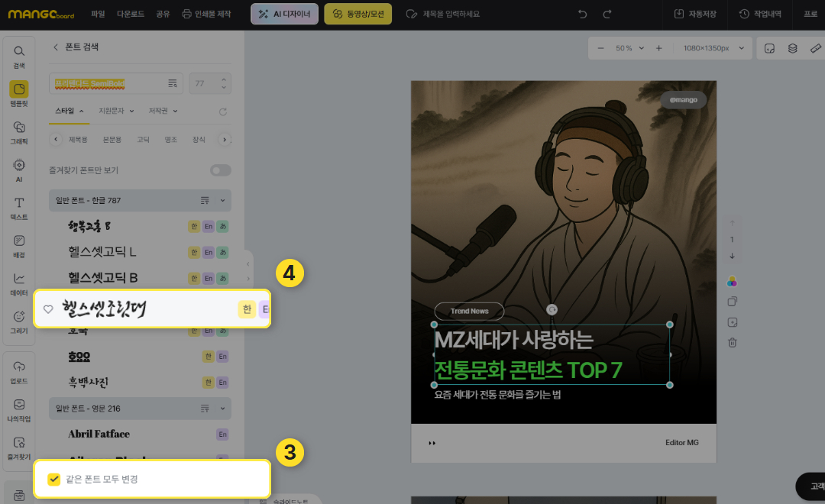The height and width of the screenshot is (504, 825).
Task: Expand the 지원문자 filter dropdown
Action: 116,111
